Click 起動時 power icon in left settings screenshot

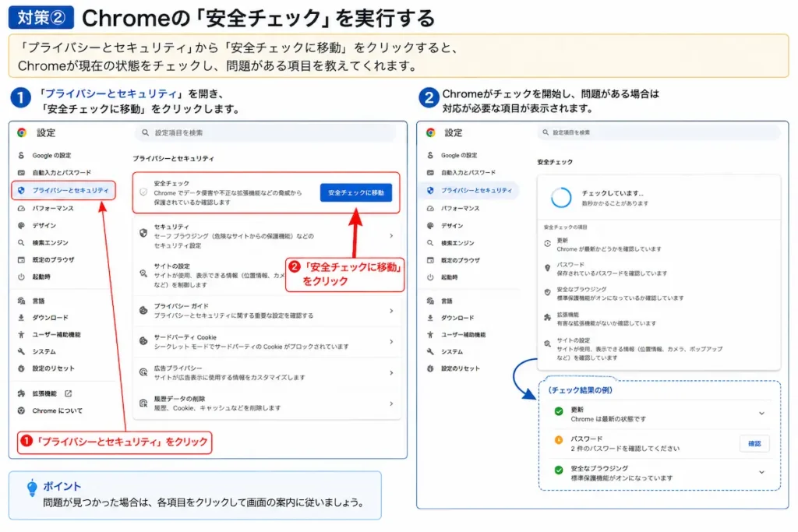(21, 277)
